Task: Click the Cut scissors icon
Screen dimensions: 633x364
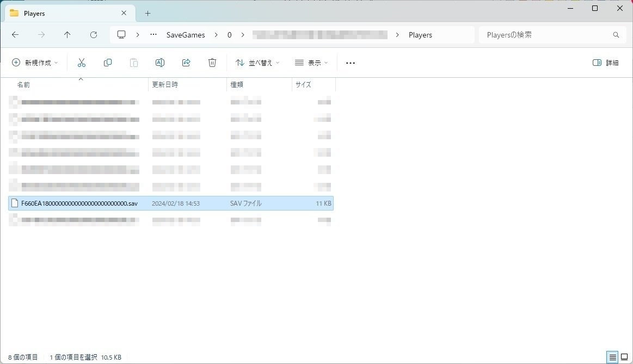Action: point(82,63)
